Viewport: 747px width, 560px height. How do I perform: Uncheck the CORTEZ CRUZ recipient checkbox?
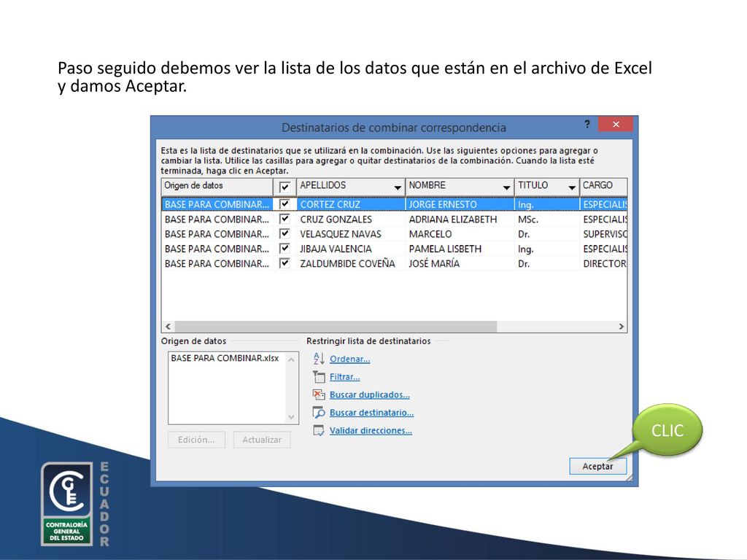click(285, 204)
